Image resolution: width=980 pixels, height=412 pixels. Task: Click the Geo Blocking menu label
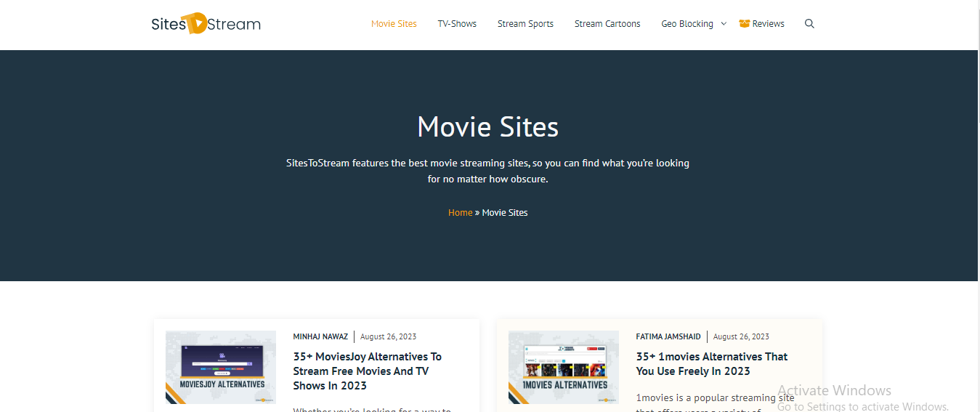[687, 24]
